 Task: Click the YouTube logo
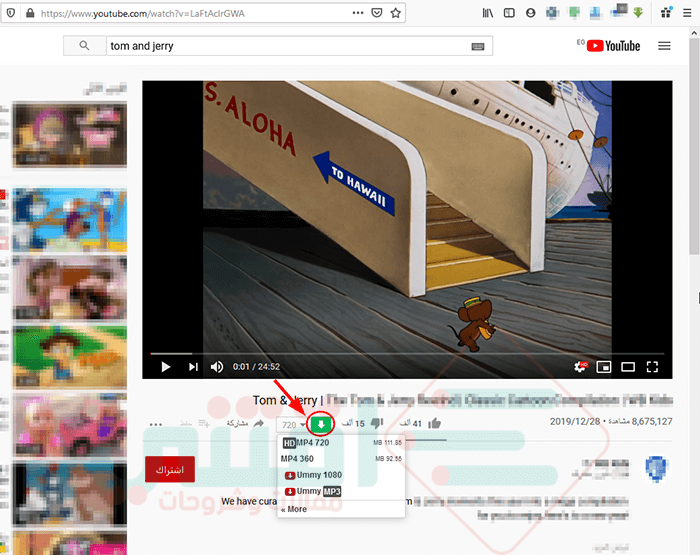pyautogui.click(x=613, y=46)
